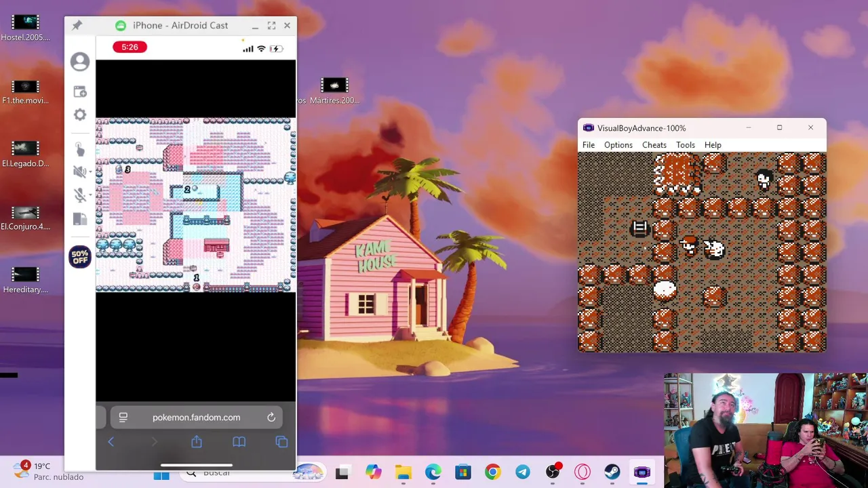Viewport: 868px width, 488px height.
Task: Launch Copilot from the taskbar
Action: (x=373, y=472)
